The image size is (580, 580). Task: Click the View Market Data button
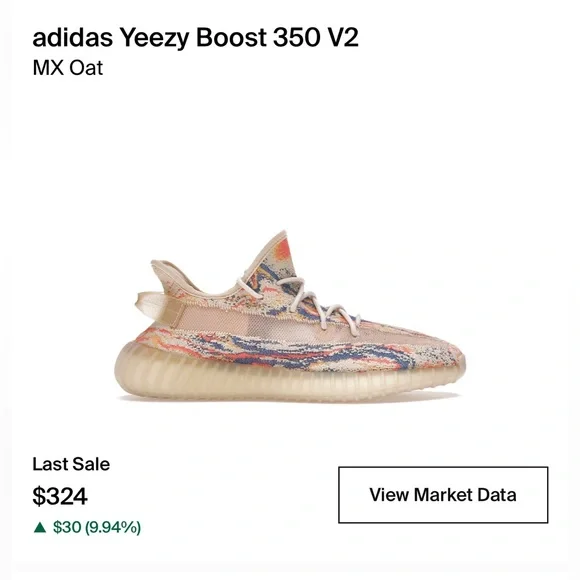(443, 495)
